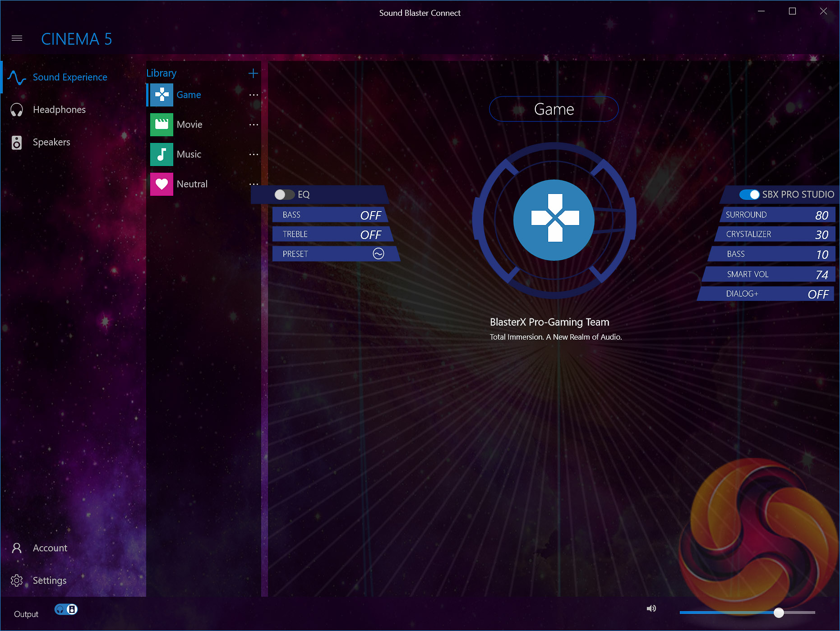Open more options for Movie profile
840x631 pixels.
tap(254, 124)
